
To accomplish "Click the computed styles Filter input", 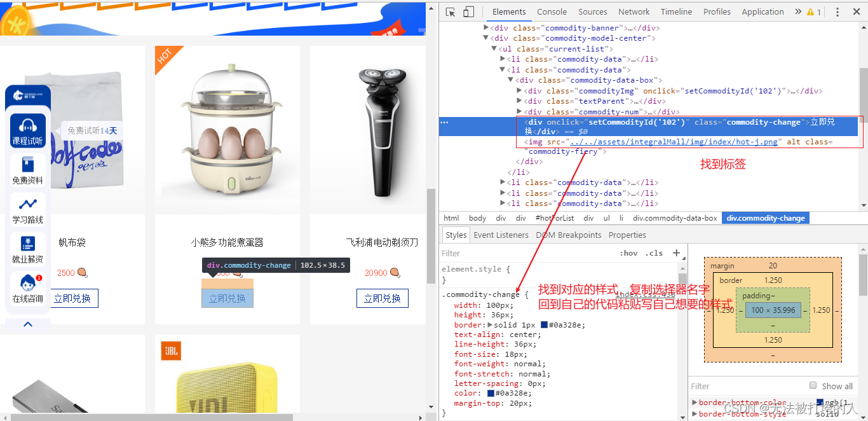I will pos(747,386).
